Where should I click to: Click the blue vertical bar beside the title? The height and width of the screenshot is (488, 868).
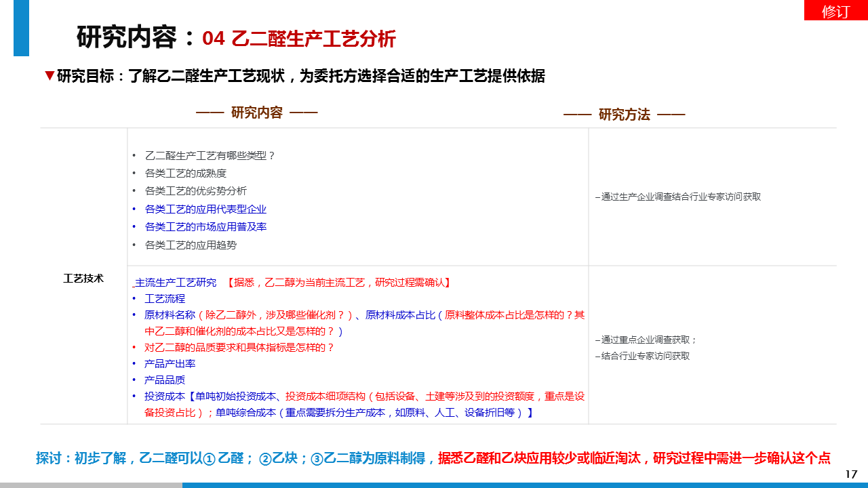click(x=21, y=28)
